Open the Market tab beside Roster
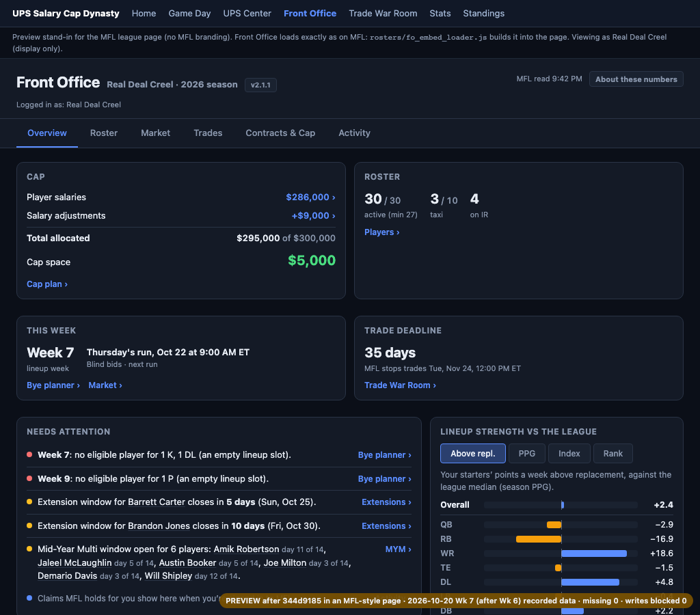Viewport: 700px width, 615px height. (155, 133)
